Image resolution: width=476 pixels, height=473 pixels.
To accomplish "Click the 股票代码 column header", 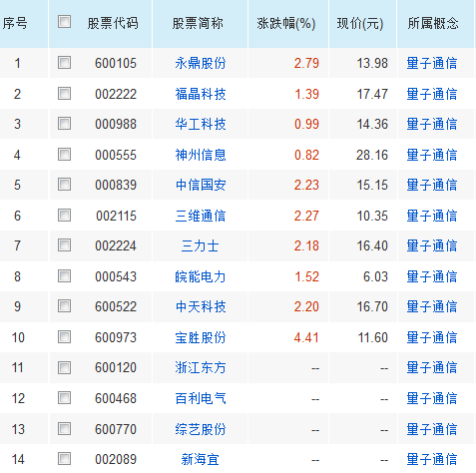I will click(113, 24).
